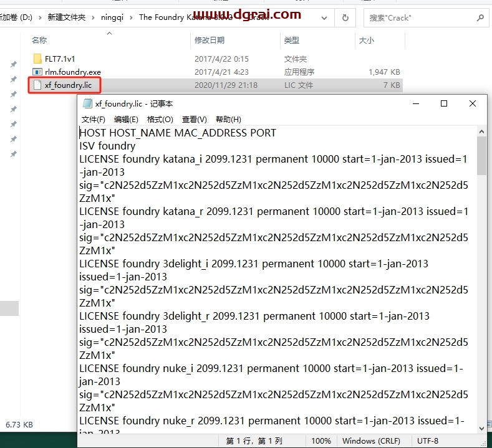Click the 第 1 行, 第 1 列 status entry
Image resolution: width=492 pixels, height=448 pixels.
pyautogui.click(x=254, y=441)
